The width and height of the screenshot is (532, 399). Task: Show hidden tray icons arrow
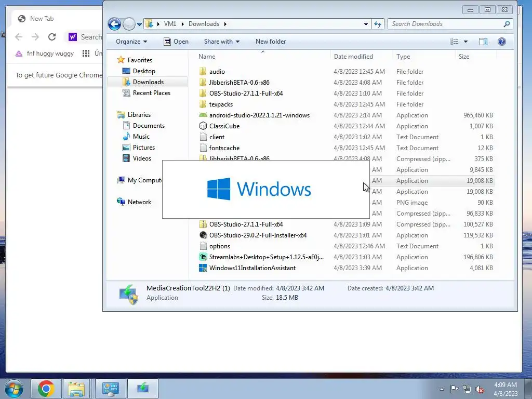pyautogui.click(x=442, y=389)
